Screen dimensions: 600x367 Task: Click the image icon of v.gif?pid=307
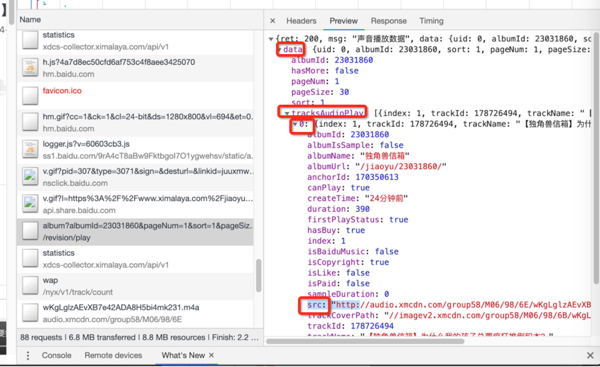coord(30,176)
